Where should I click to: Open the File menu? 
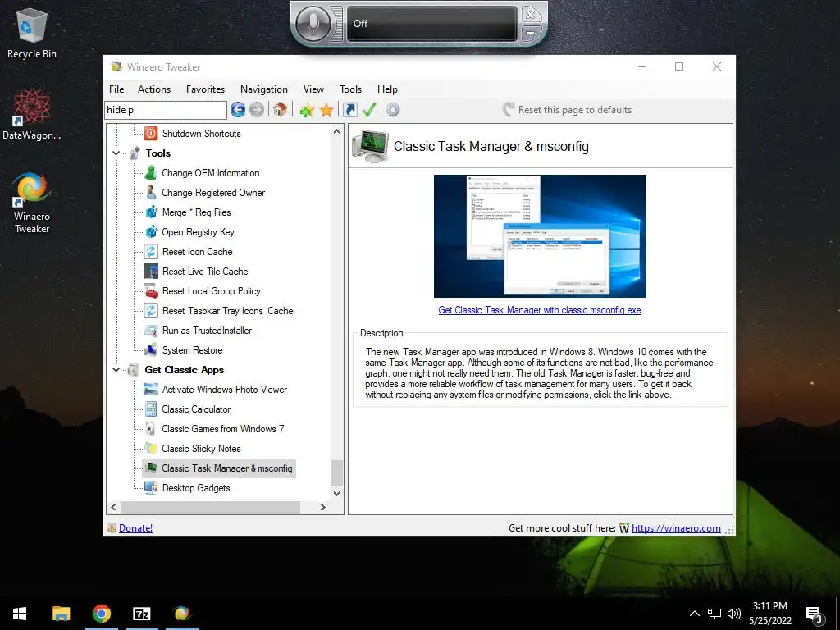[116, 89]
